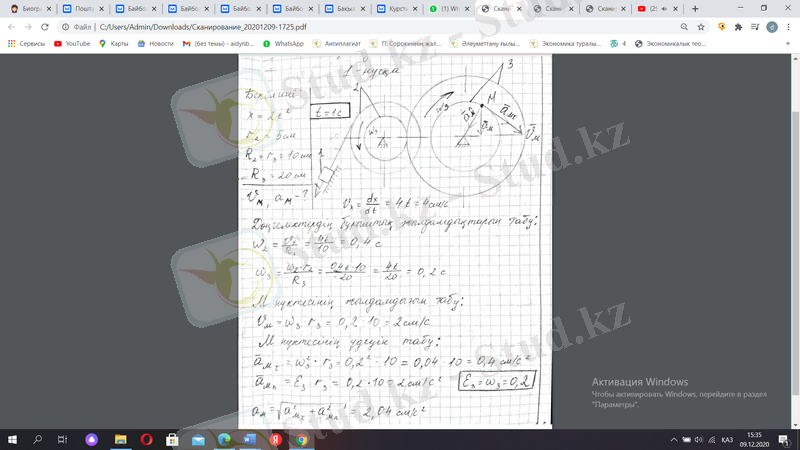Launch the purple Alice assistant icon

coord(91,439)
